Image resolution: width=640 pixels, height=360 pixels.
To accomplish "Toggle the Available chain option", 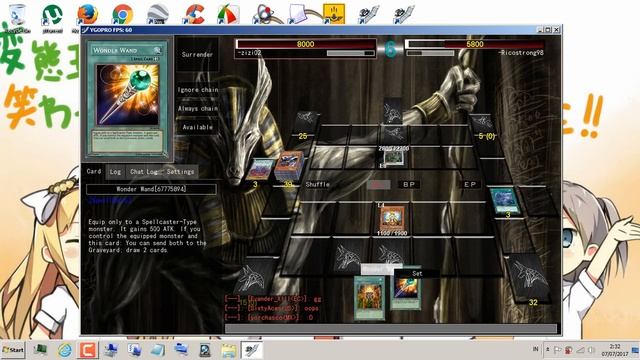I will pos(198,127).
